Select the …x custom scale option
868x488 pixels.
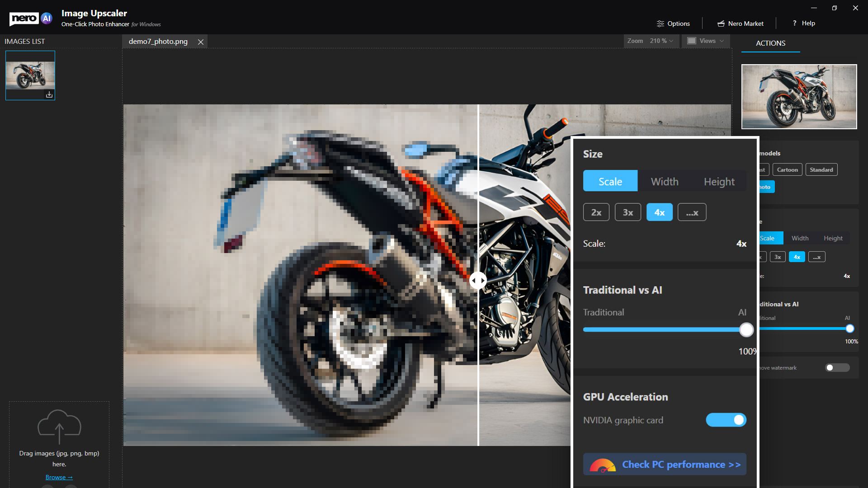point(691,212)
